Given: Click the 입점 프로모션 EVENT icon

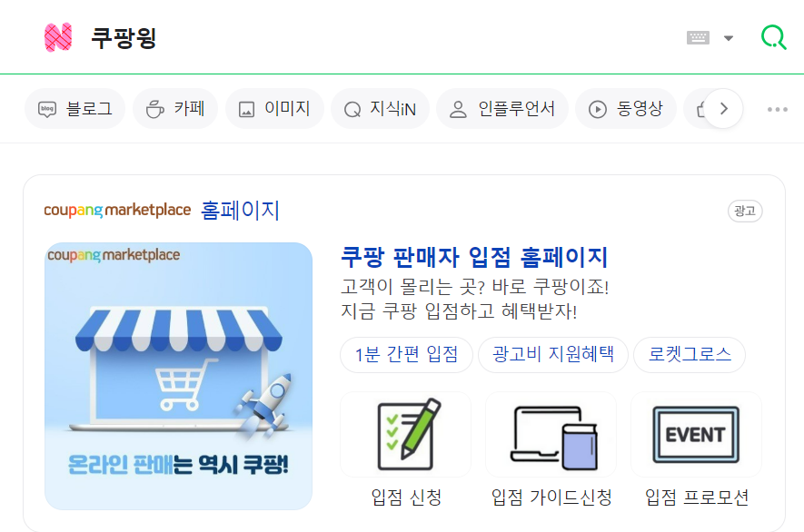Looking at the screenshot, I should pyautogui.click(x=696, y=435).
